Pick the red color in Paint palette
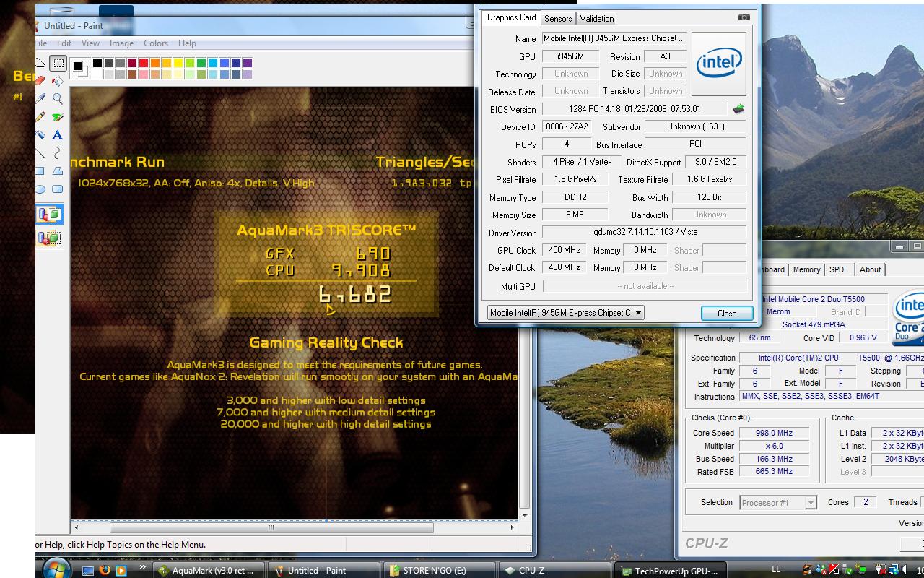The height and width of the screenshot is (578, 924). 144,63
